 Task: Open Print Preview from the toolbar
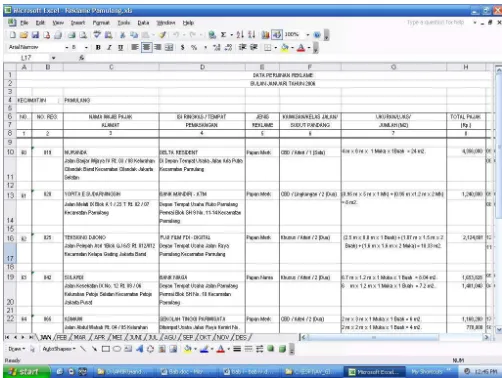(x=83, y=35)
